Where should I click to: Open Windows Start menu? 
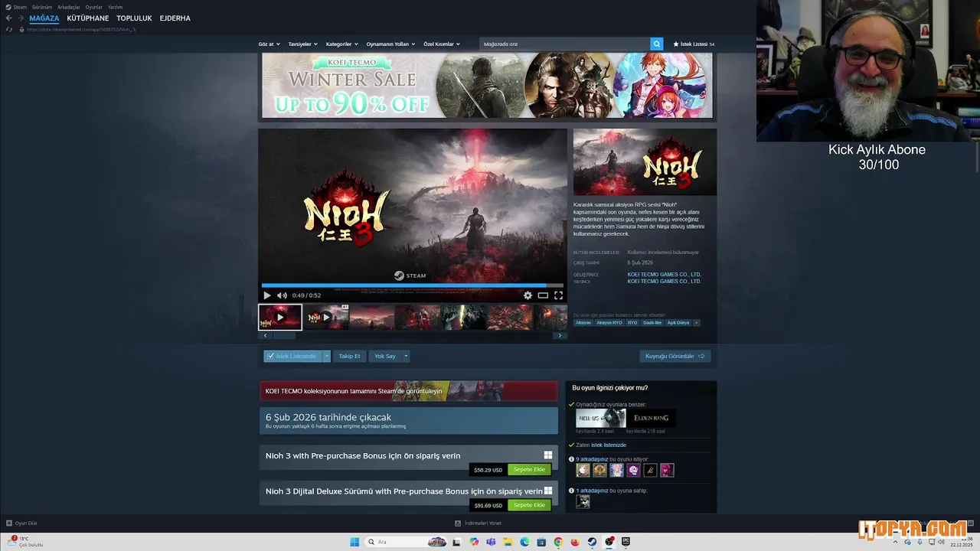pos(354,542)
